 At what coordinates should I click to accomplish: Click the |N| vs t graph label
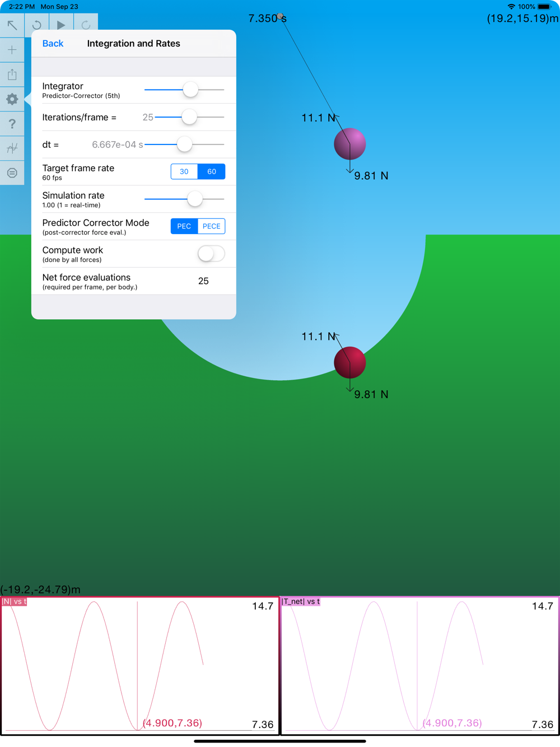15,601
